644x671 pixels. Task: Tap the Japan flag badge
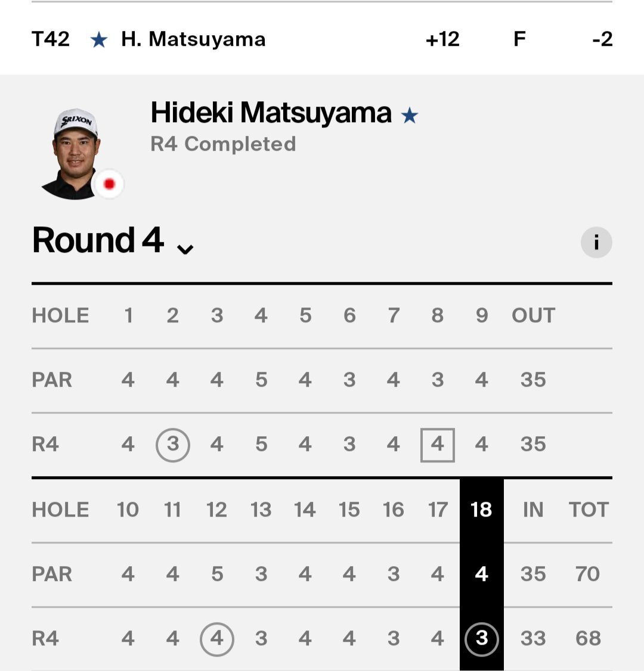(x=109, y=184)
